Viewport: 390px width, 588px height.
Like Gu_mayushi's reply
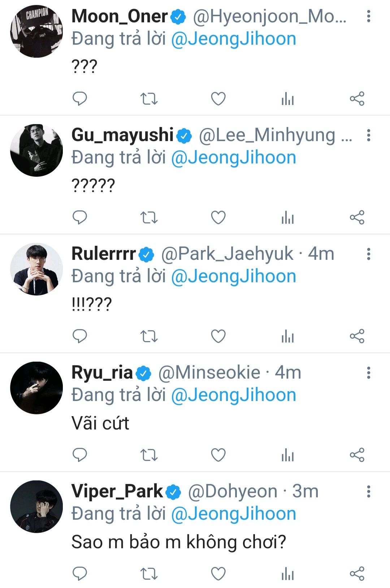pyautogui.click(x=218, y=217)
